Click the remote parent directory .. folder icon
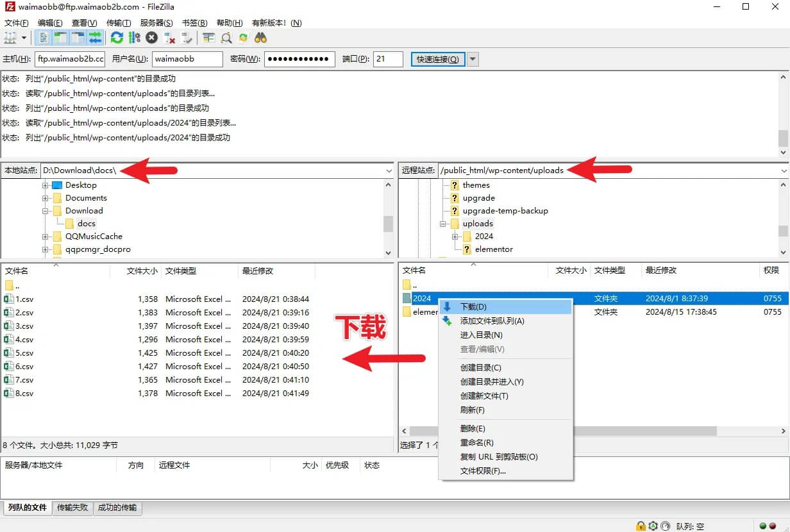This screenshot has height=532, width=790. pyautogui.click(x=407, y=285)
